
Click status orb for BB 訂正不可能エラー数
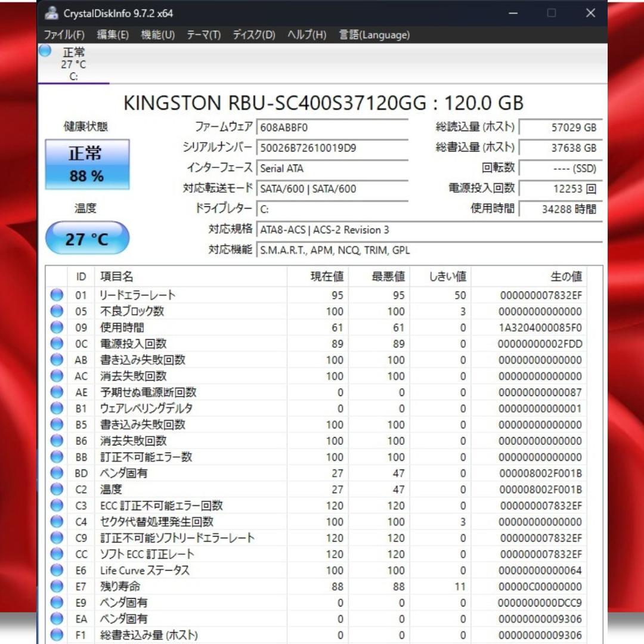(x=57, y=457)
